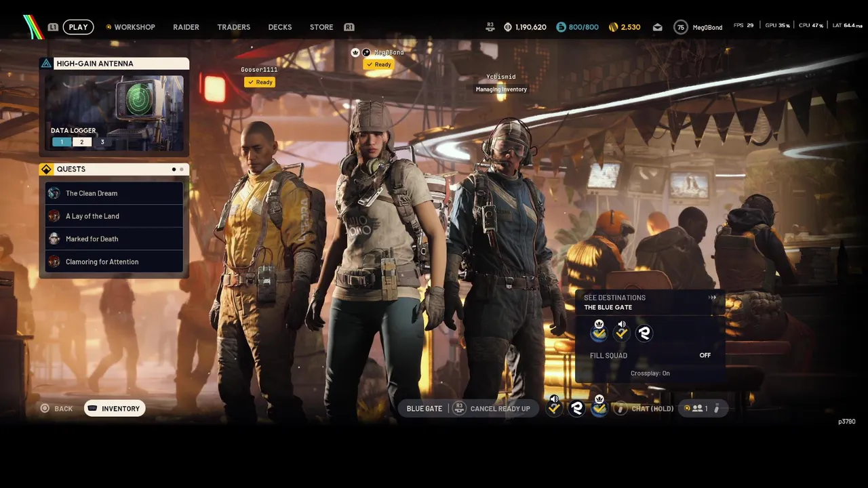Click the Gooser1111 player name
This screenshot has width=868, height=488.
click(259, 70)
